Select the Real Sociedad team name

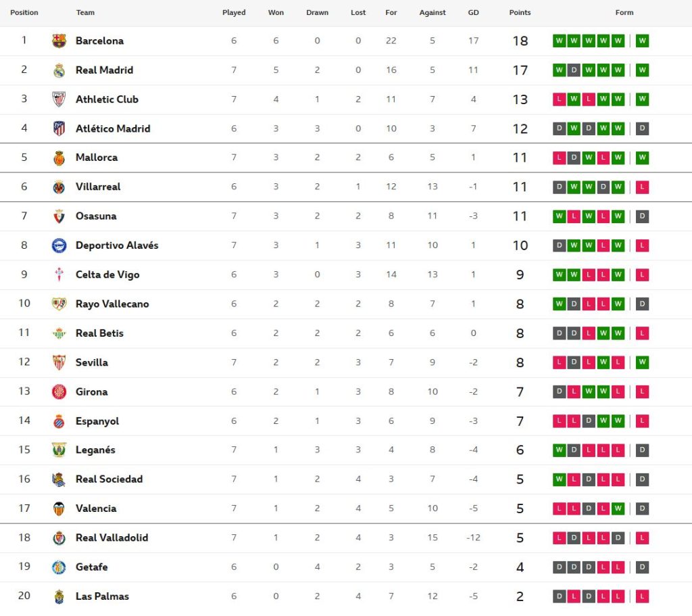point(109,479)
